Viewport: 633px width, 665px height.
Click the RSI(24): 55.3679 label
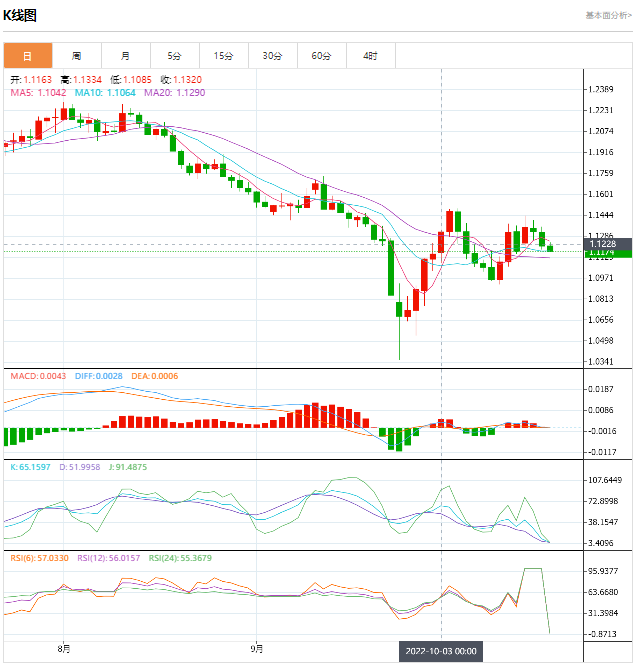pyautogui.click(x=180, y=558)
